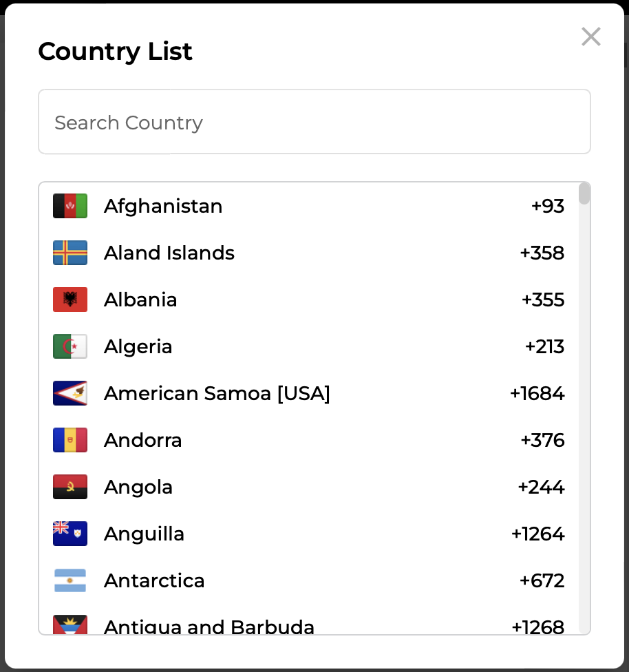Select the +355 Albania dial code
This screenshot has height=672, width=629.
click(543, 300)
